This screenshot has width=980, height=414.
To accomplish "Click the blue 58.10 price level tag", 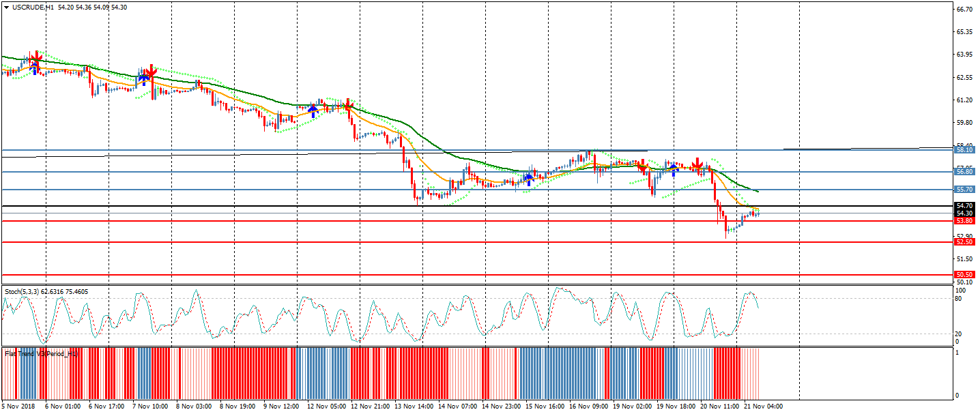I will 964,149.
